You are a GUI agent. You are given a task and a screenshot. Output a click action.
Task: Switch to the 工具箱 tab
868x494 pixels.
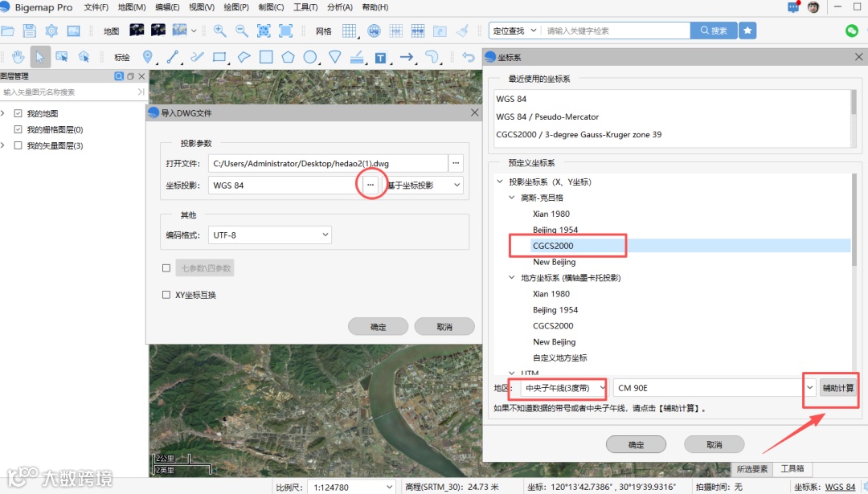(792, 468)
